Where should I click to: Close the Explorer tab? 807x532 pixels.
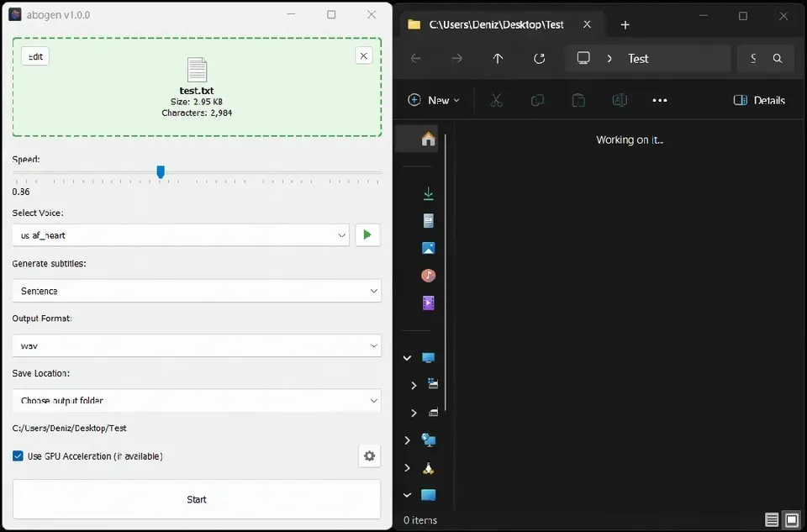pos(587,24)
